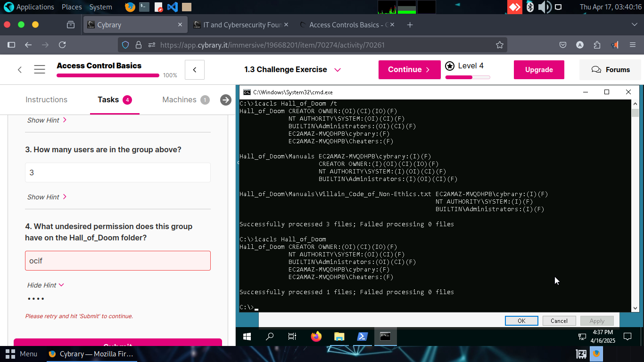Click the cmd window scroll down arrow
The height and width of the screenshot is (362, 644).
[635, 308]
